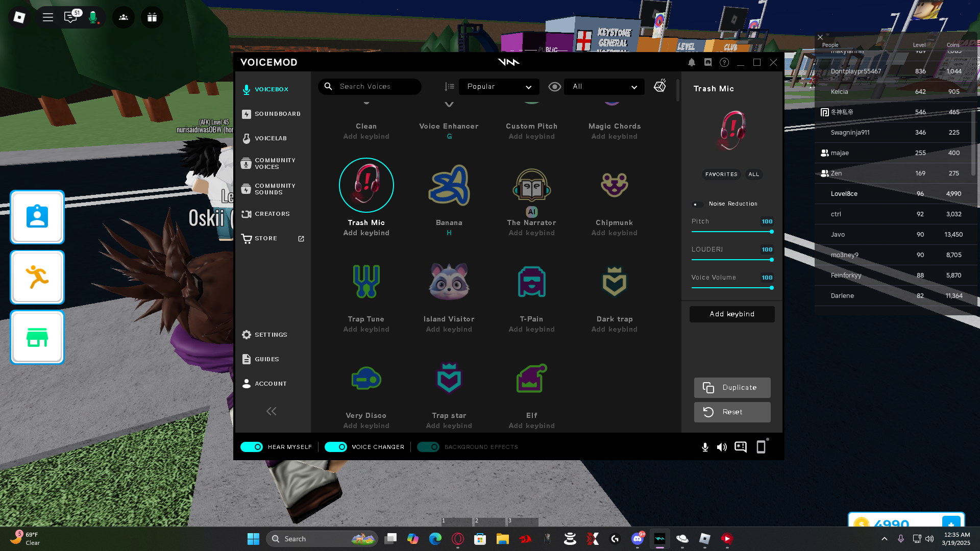The height and width of the screenshot is (551, 980).
Task: Open the Discord taskbar icon
Action: [638, 539]
